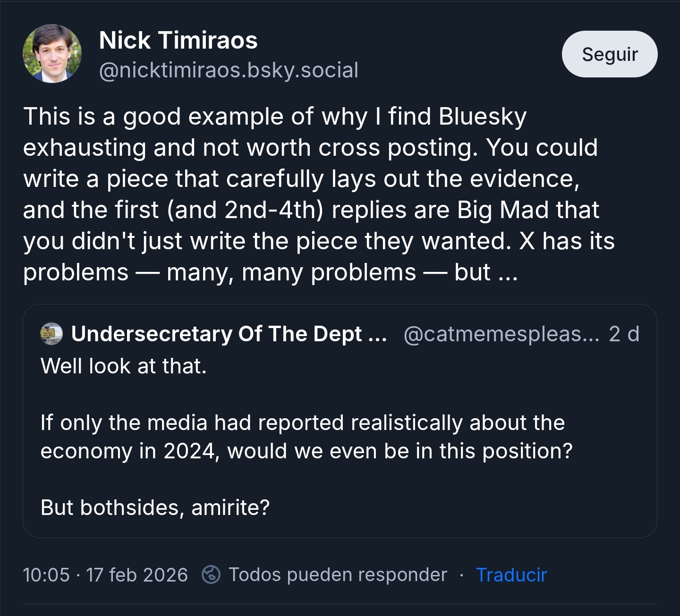Click the quoted post's "2 d" timestamp
680x616 pixels.
pos(624,334)
